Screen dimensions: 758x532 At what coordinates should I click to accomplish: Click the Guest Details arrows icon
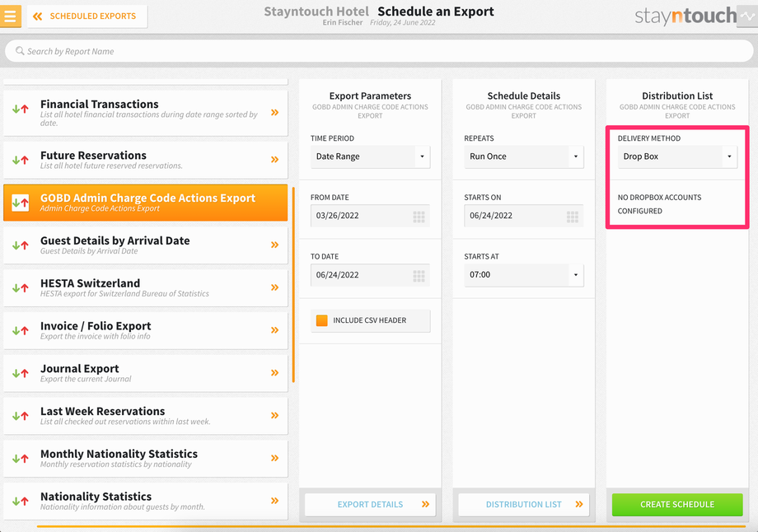[21, 245]
